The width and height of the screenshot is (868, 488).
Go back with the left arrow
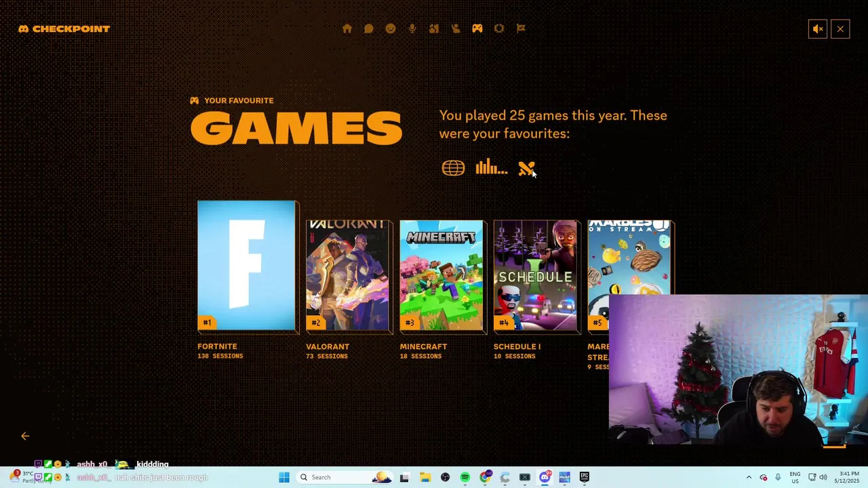click(25, 436)
